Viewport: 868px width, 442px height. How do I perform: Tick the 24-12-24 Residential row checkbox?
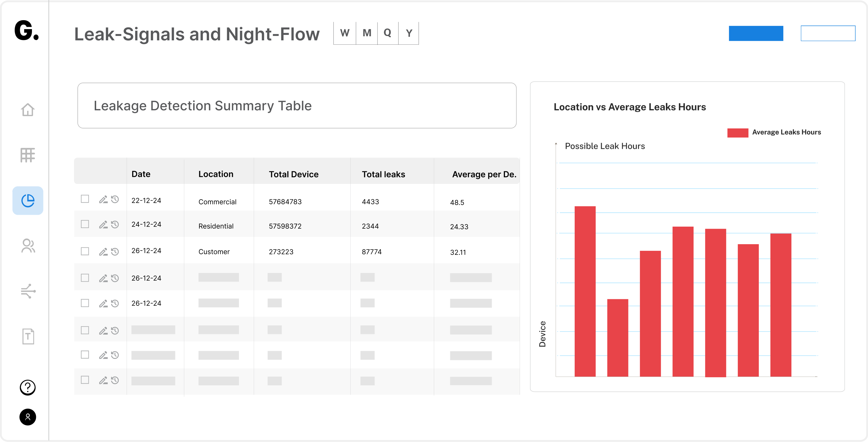[x=85, y=224]
